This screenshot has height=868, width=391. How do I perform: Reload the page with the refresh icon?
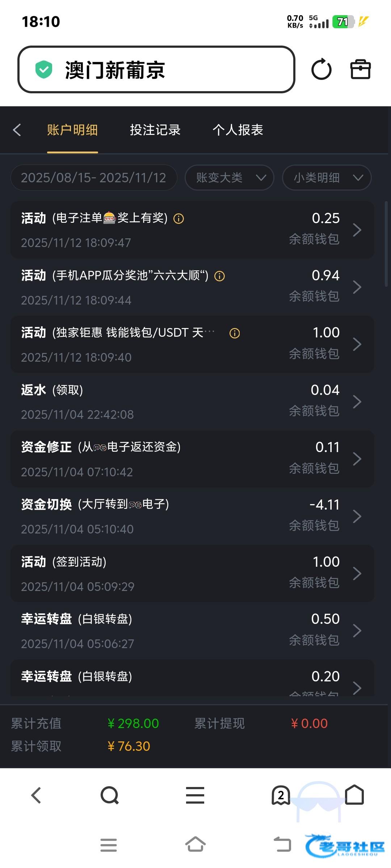(x=321, y=69)
